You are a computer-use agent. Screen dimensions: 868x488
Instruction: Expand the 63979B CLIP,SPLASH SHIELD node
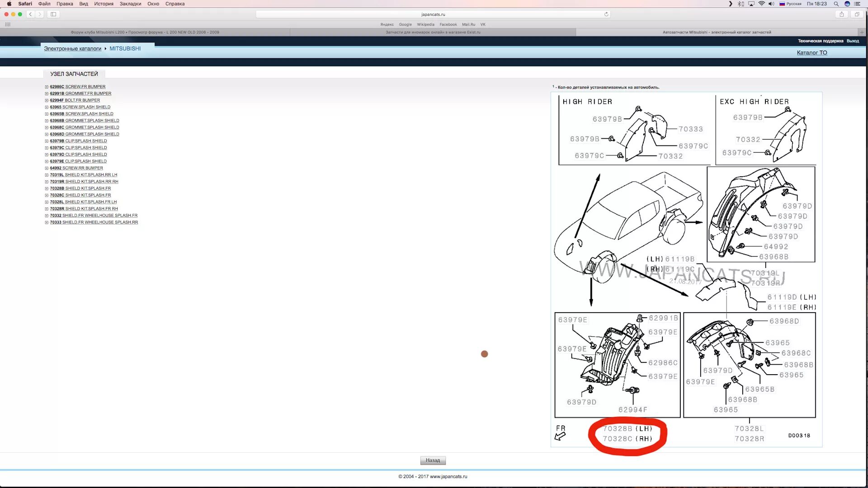tap(47, 141)
